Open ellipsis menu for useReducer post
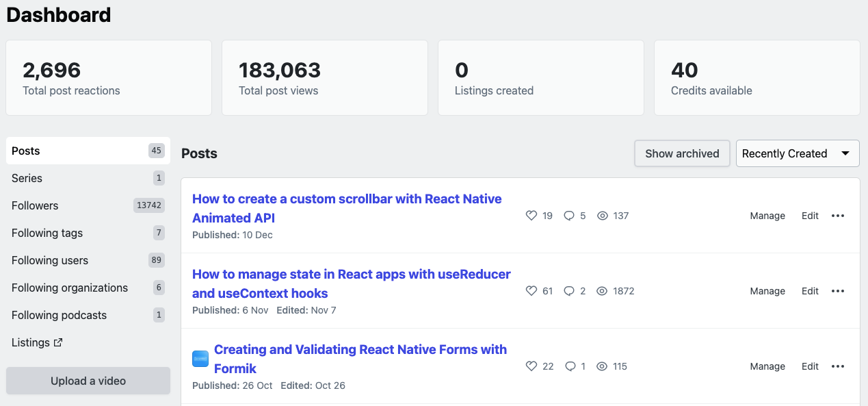This screenshot has height=406, width=868. [838, 291]
